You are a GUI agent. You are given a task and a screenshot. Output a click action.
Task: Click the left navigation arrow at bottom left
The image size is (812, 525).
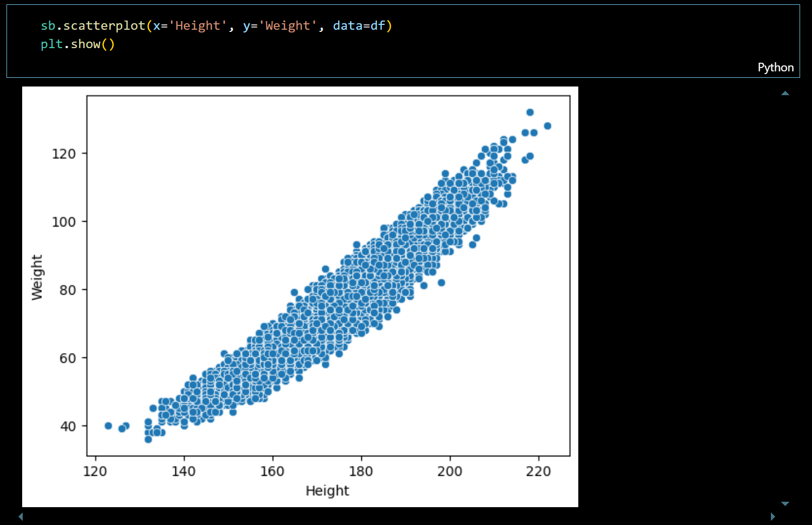(x=20, y=516)
